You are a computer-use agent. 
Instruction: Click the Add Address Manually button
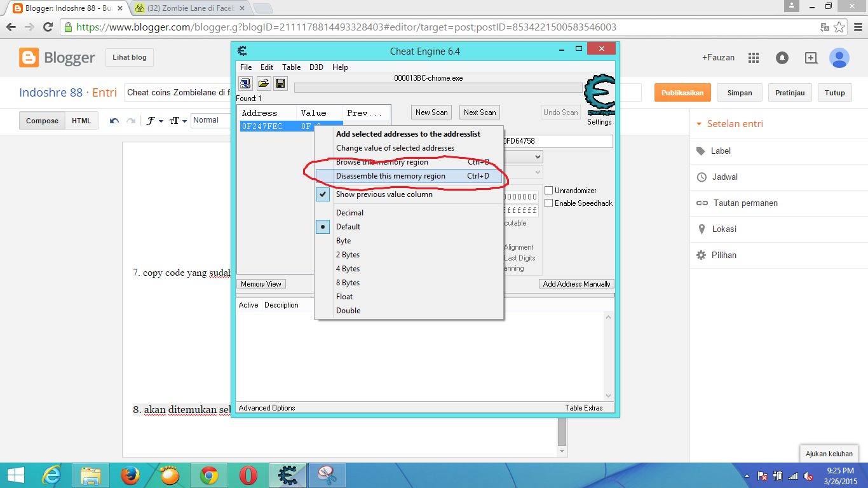click(x=577, y=284)
